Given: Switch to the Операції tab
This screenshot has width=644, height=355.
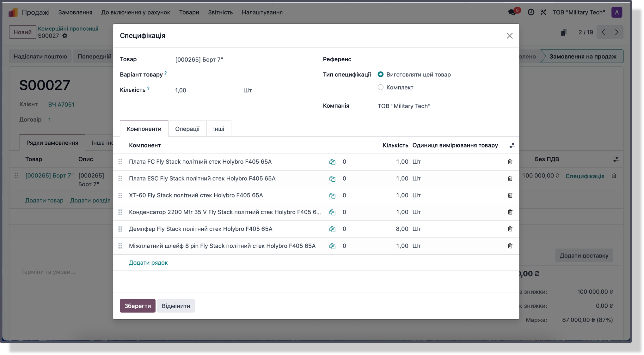Looking at the screenshot, I should tap(187, 129).
